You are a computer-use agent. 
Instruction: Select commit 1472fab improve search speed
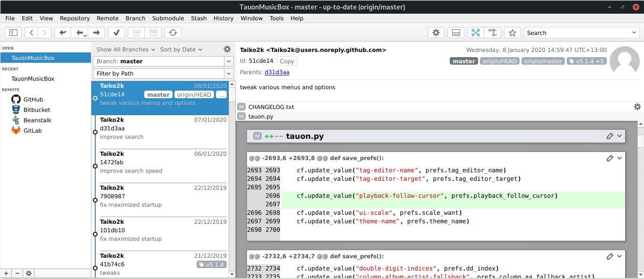tap(160, 166)
